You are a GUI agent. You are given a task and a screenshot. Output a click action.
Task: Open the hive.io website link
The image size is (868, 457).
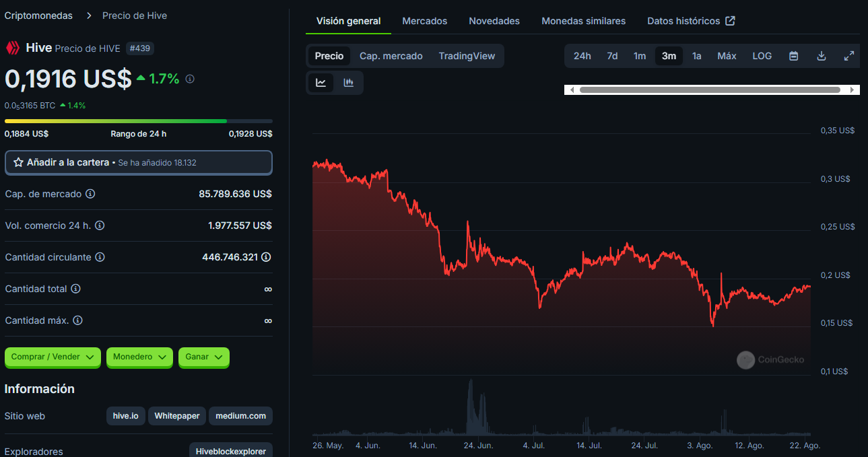(x=125, y=416)
